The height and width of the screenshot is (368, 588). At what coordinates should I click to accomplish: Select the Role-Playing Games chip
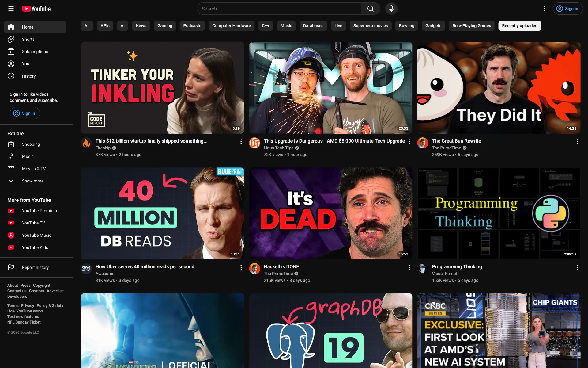tap(472, 26)
